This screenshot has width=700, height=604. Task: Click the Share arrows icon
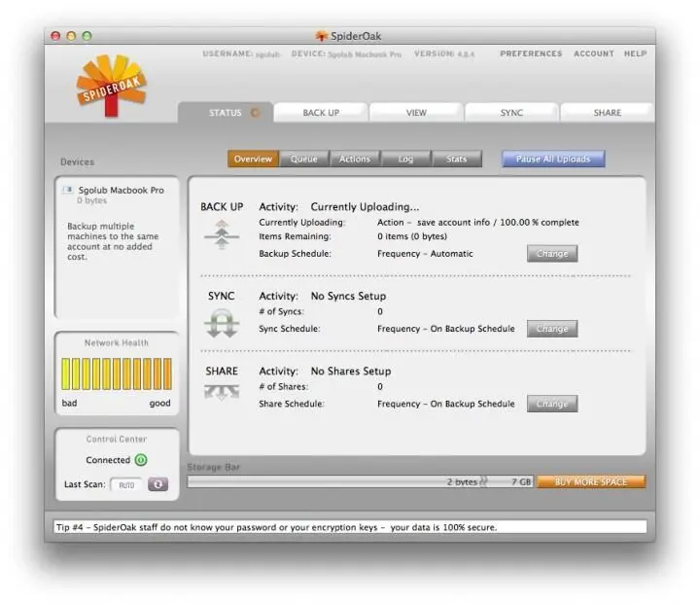222,392
